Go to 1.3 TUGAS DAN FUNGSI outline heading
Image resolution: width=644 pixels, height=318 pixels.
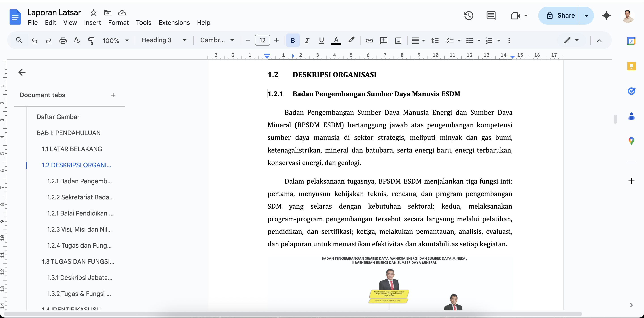[78, 261]
